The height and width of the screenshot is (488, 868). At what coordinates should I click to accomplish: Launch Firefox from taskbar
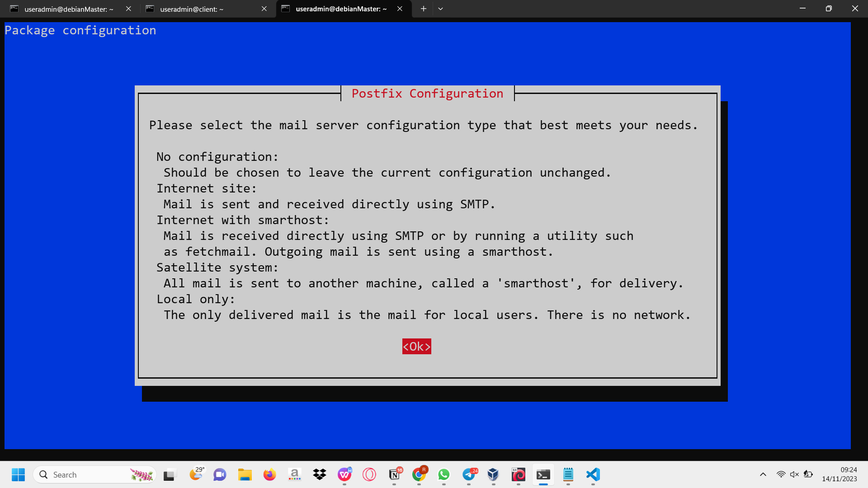[x=269, y=475]
